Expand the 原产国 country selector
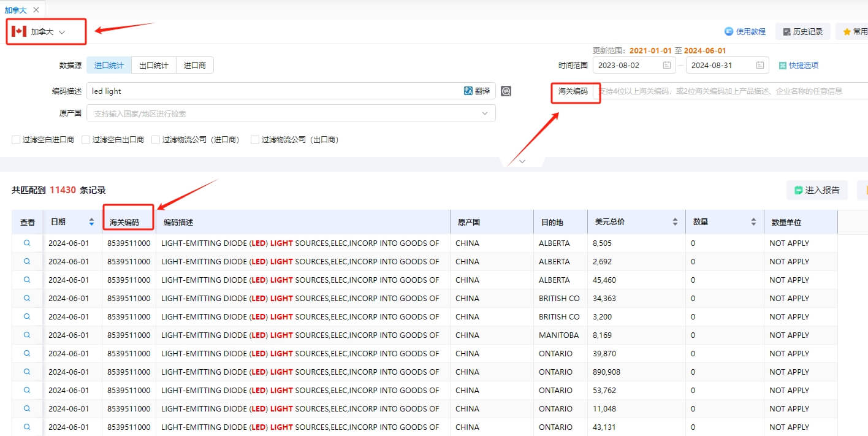 click(291, 113)
